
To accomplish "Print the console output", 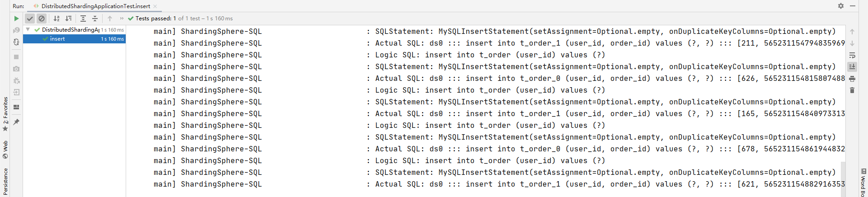I will pos(852,79).
